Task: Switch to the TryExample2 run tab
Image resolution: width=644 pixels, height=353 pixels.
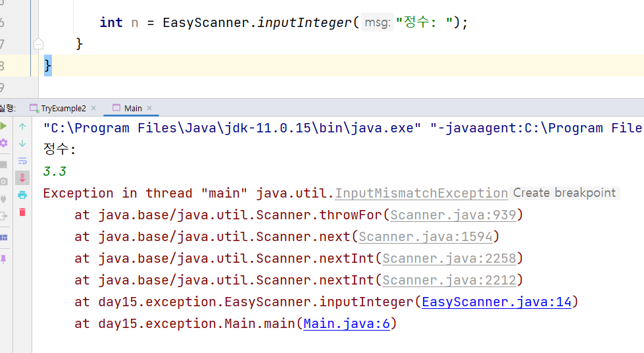Action: pos(63,108)
